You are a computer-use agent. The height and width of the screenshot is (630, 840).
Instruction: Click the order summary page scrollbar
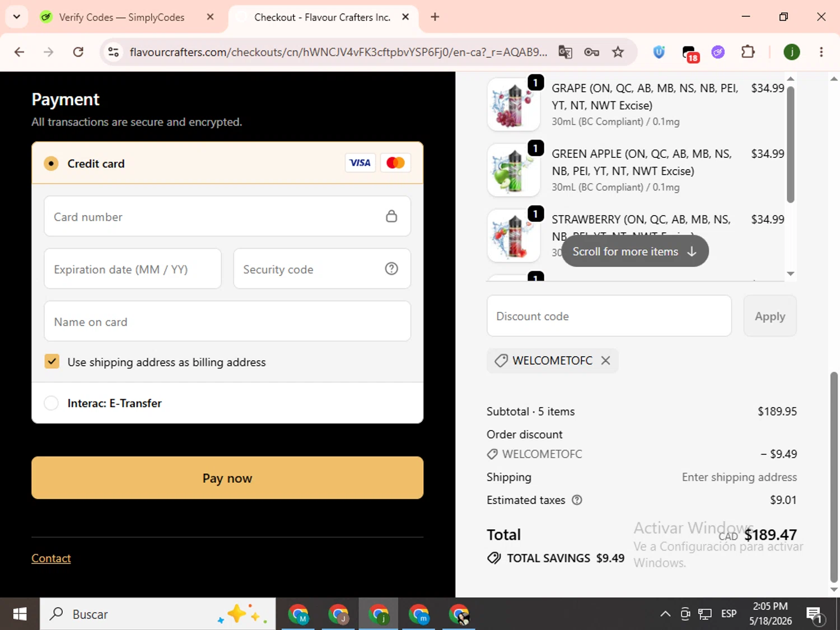834,477
